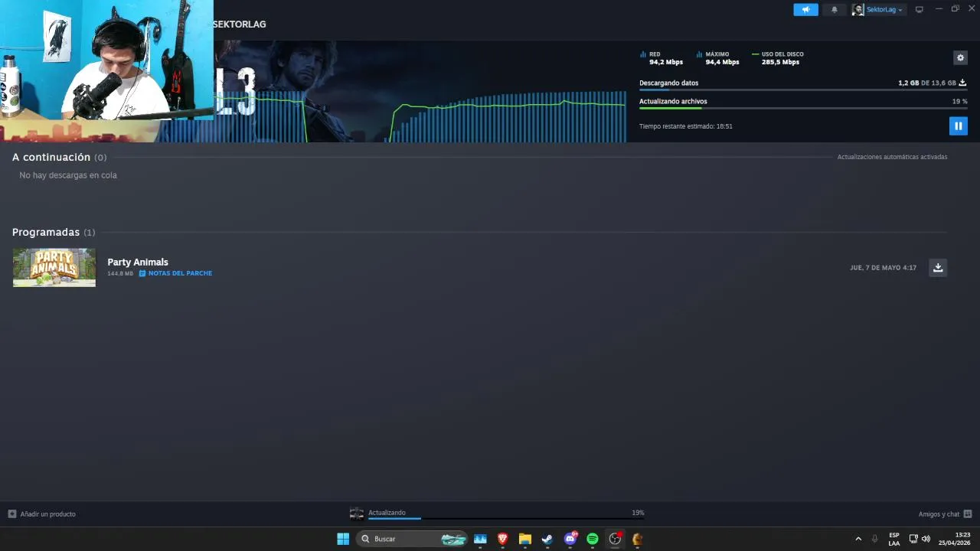
Task: Click the Actualizando archivos label
Action: [673, 101]
